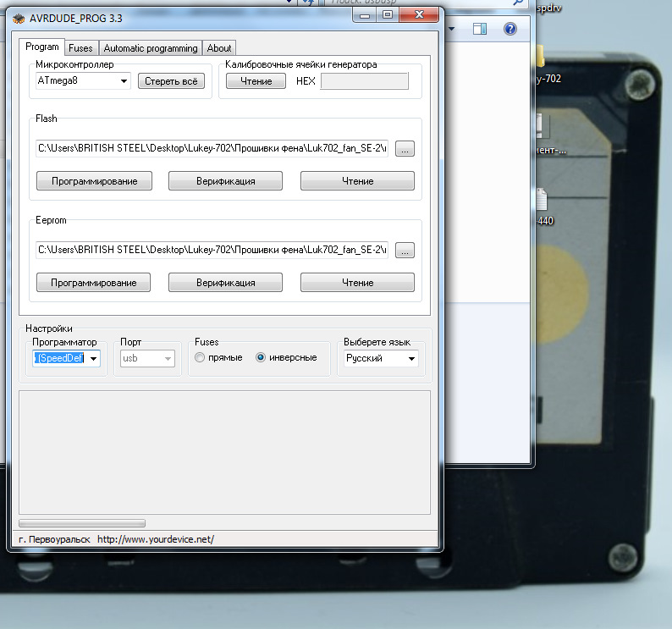Click the calibration HEX value field

point(364,81)
